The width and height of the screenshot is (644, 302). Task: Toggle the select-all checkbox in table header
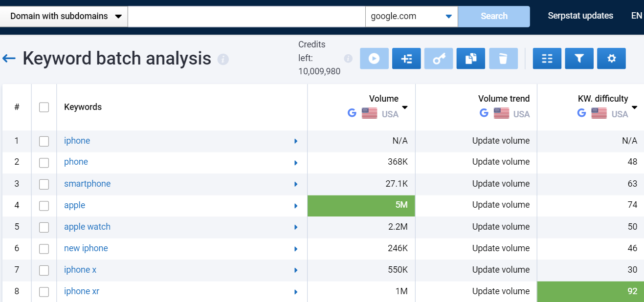44,107
